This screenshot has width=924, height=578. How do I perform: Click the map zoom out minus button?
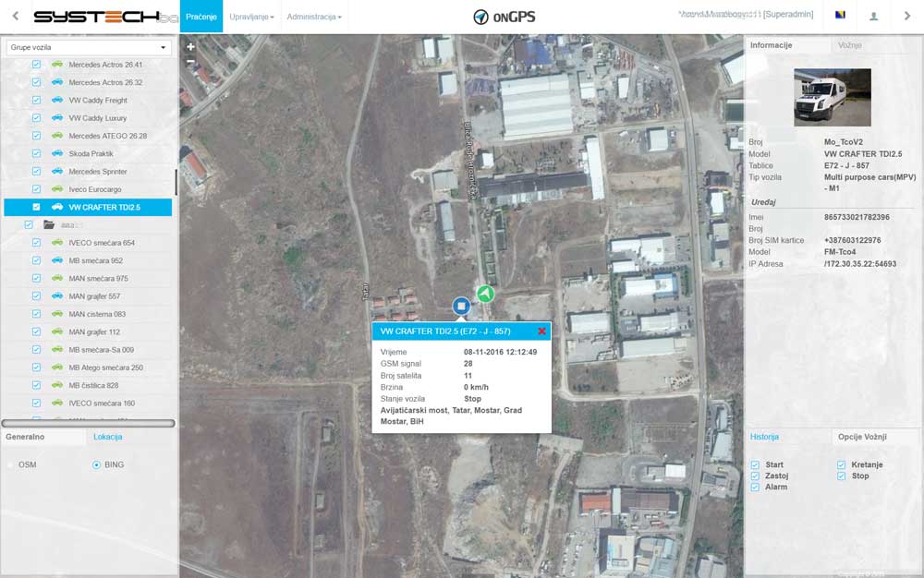(190, 61)
